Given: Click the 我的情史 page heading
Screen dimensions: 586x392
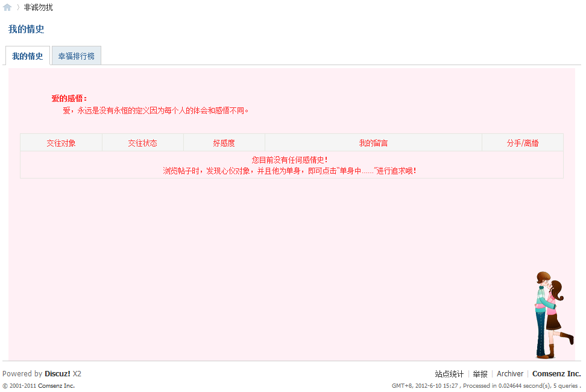Looking at the screenshot, I should point(26,29).
